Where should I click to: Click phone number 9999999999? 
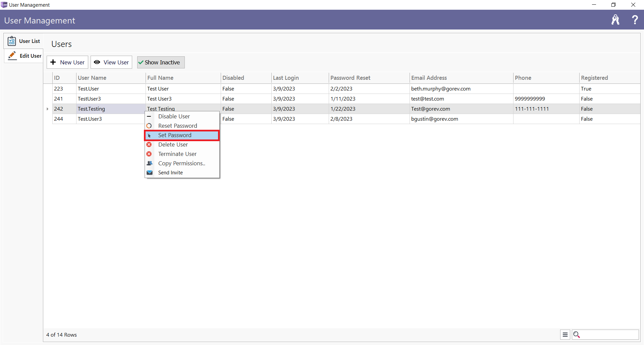(530, 99)
